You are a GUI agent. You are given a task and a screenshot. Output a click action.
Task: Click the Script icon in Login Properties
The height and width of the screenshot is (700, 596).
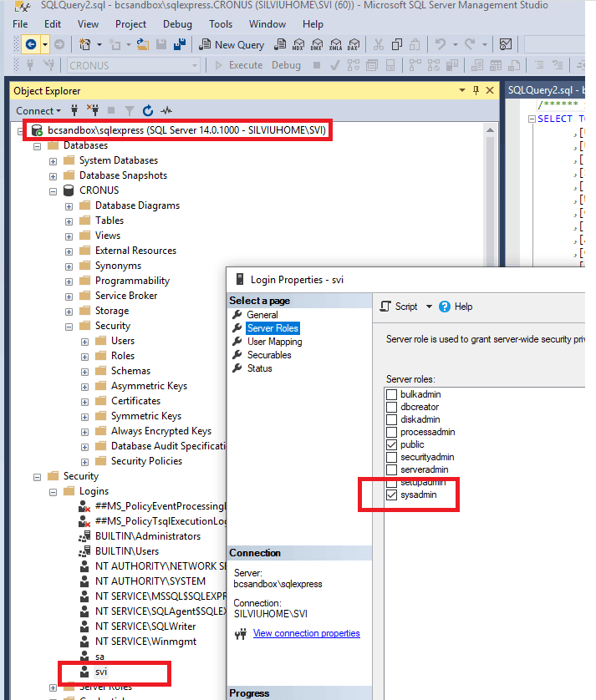coord(385,307)
